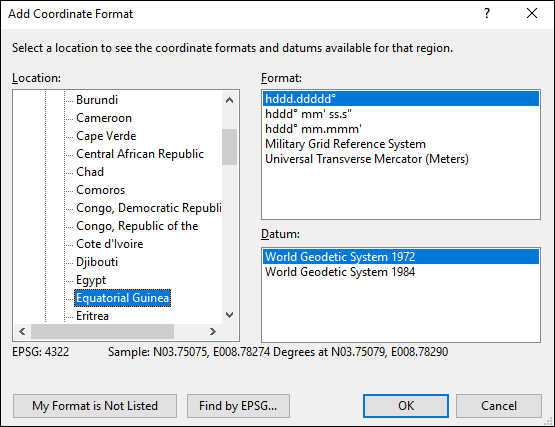Confirm with the OK button

406,406
